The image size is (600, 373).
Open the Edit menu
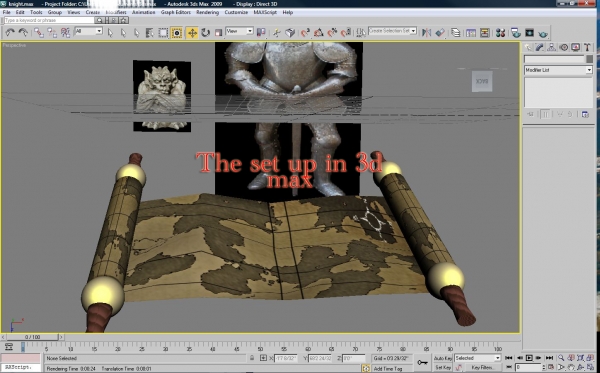pos(20,12)
